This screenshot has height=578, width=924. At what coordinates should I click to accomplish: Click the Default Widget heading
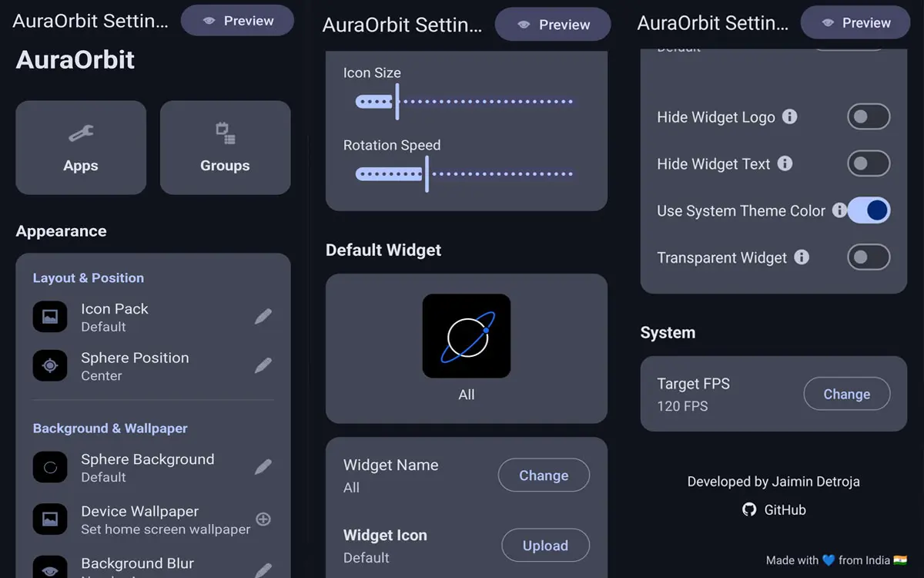pyautogui.click(x=383, y=250)
